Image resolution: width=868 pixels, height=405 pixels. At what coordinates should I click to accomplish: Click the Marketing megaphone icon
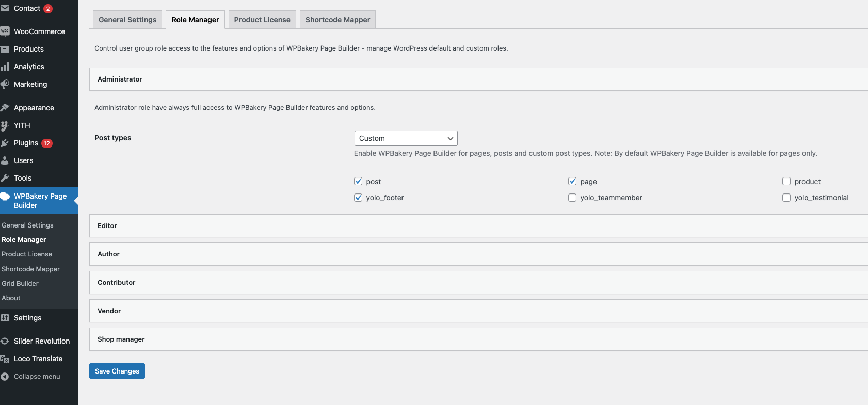(x=5, y=84)
